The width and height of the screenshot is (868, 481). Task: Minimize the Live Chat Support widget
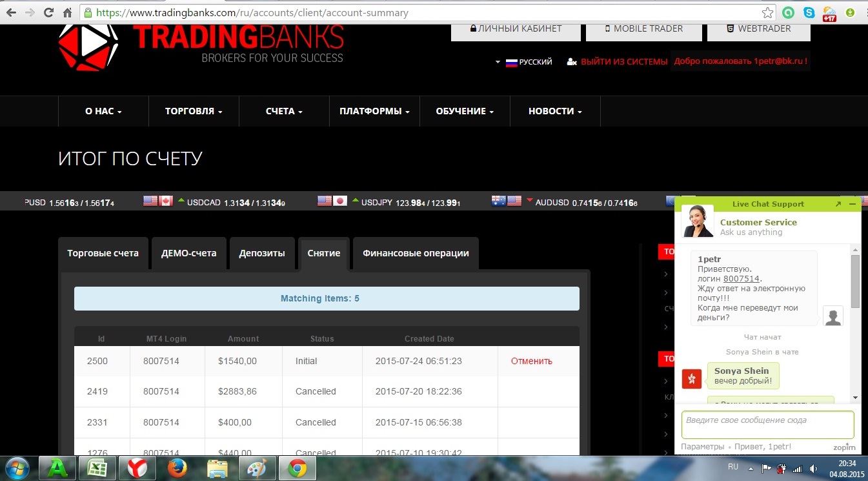pos(852,204)
